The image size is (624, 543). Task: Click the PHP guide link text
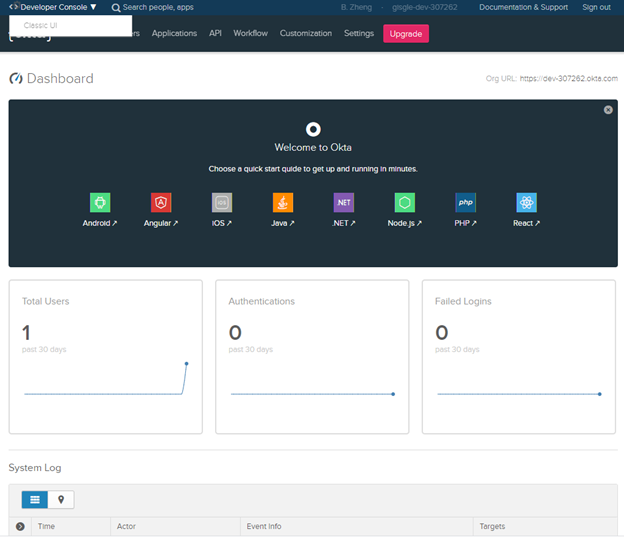(x=465, y=223)
